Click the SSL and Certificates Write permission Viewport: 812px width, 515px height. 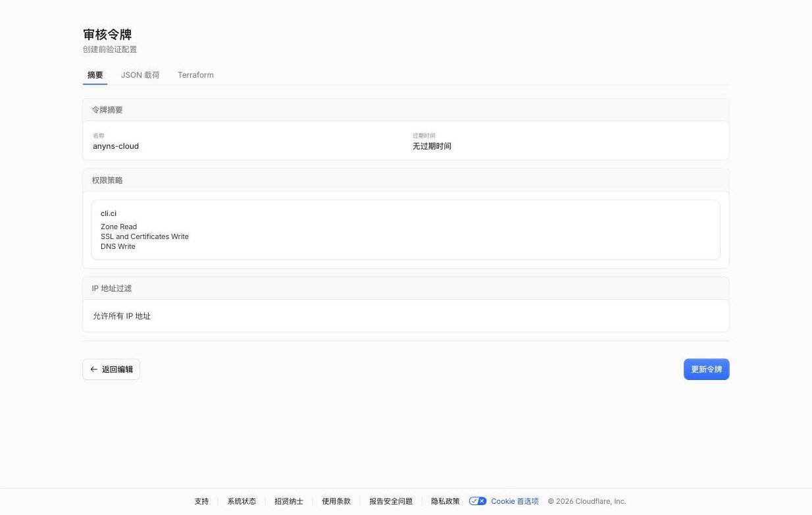tap(145, 236)
